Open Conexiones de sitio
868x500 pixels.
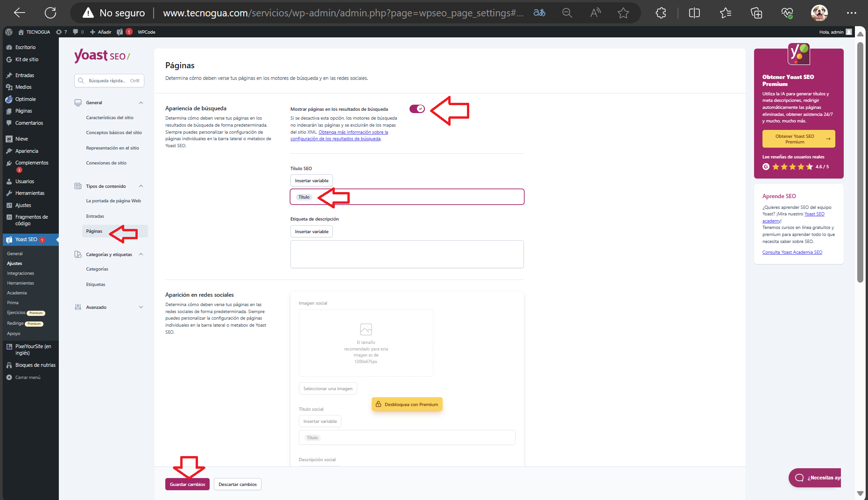[x=106, y=163]
